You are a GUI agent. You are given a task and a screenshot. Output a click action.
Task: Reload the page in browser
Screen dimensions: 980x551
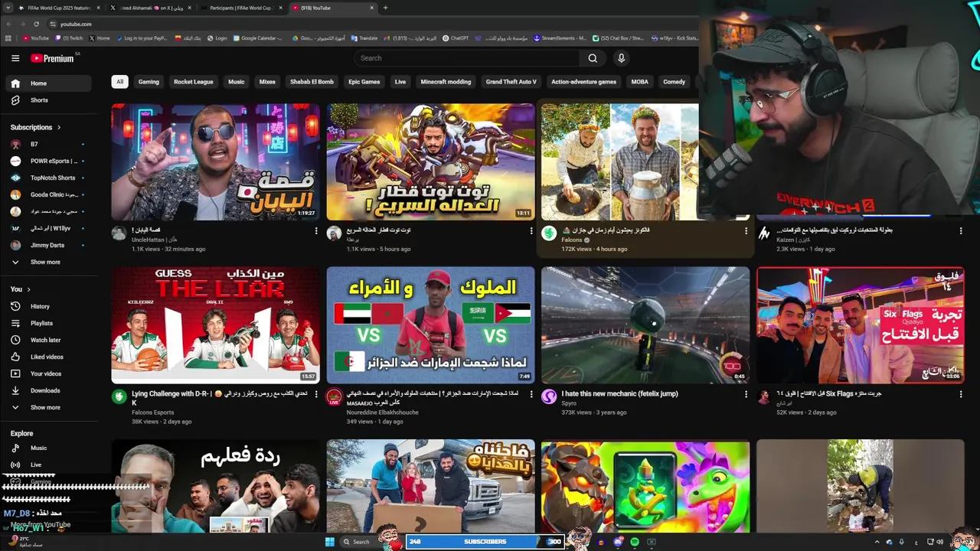pos(35,24)
